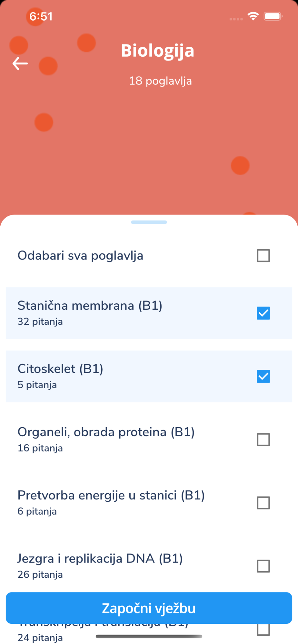Viewport: 298px width, 644px height.
Task: Check the Pretvorba energije u stanici checkbox
Action: (263, 503)
